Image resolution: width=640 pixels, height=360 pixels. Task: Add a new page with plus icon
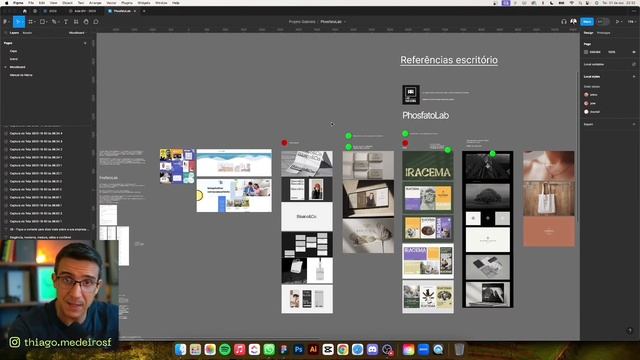(x=85, y=43)
